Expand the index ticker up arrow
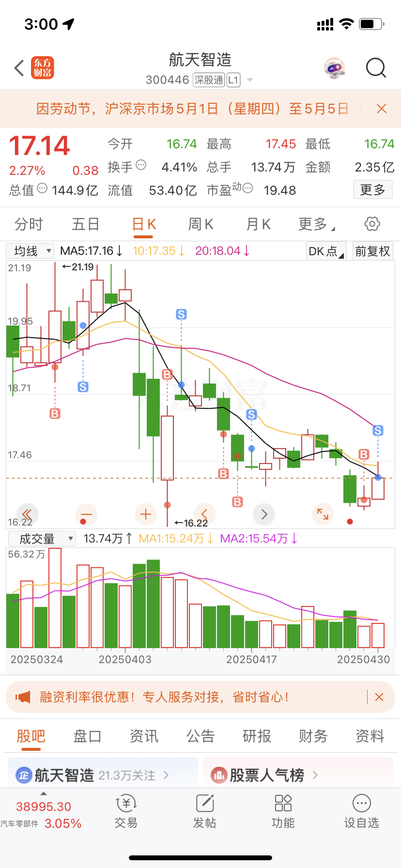This screenshot has width=401, height=868. (x=44, y=793)
